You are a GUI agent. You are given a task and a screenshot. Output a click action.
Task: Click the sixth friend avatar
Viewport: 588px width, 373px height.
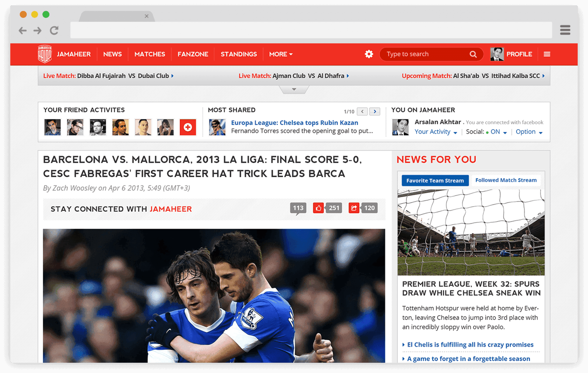(166, 127)
